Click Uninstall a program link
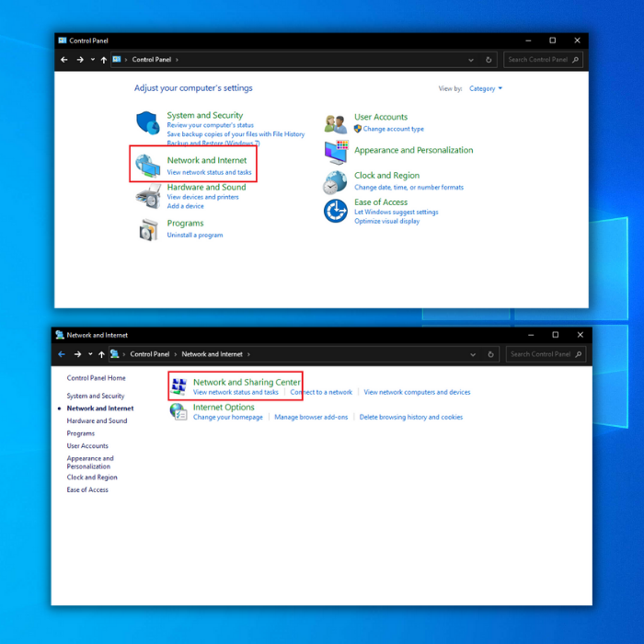 coord(195,235)
